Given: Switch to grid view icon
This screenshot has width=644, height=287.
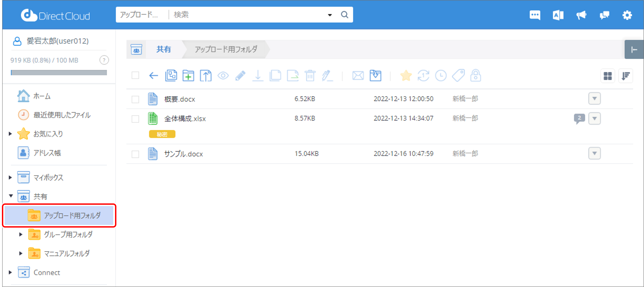Looking at the screenshot, I should pyautogui.click(x=608, y=76).
